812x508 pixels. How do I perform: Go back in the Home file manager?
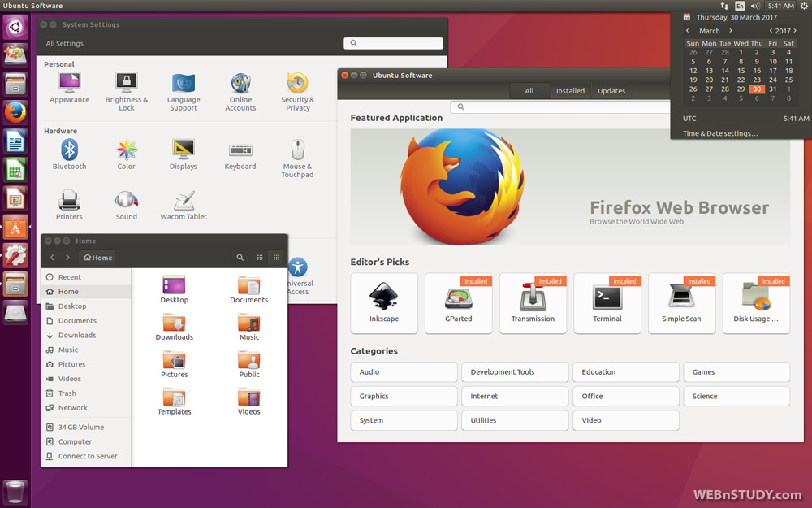coord(52,257)
